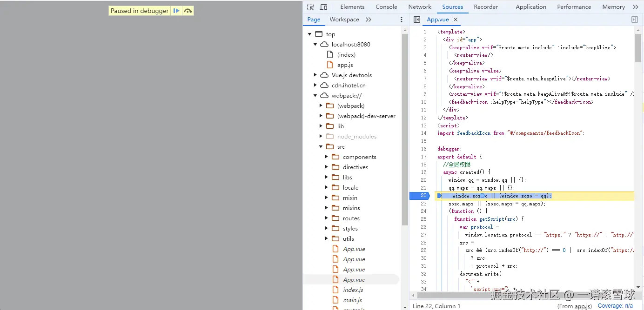Collapse the src folder
The height and width of the screenshot is (310, 644).
pyautogui.click(x=321, y=147)
